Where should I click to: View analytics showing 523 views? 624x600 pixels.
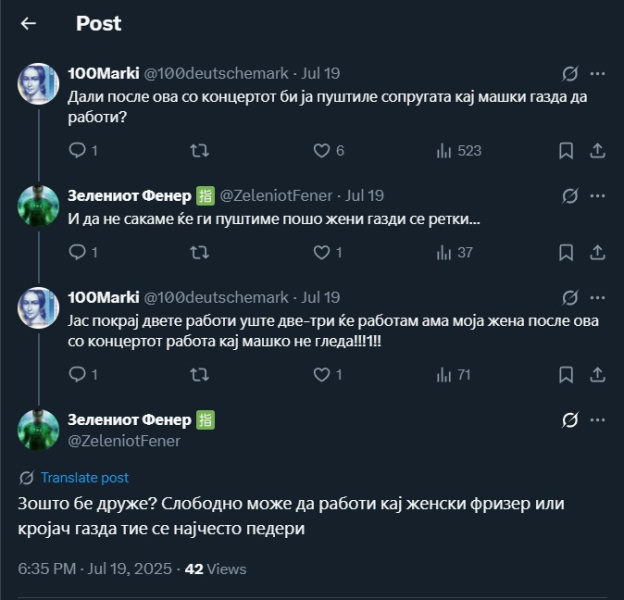pos(444,150)
